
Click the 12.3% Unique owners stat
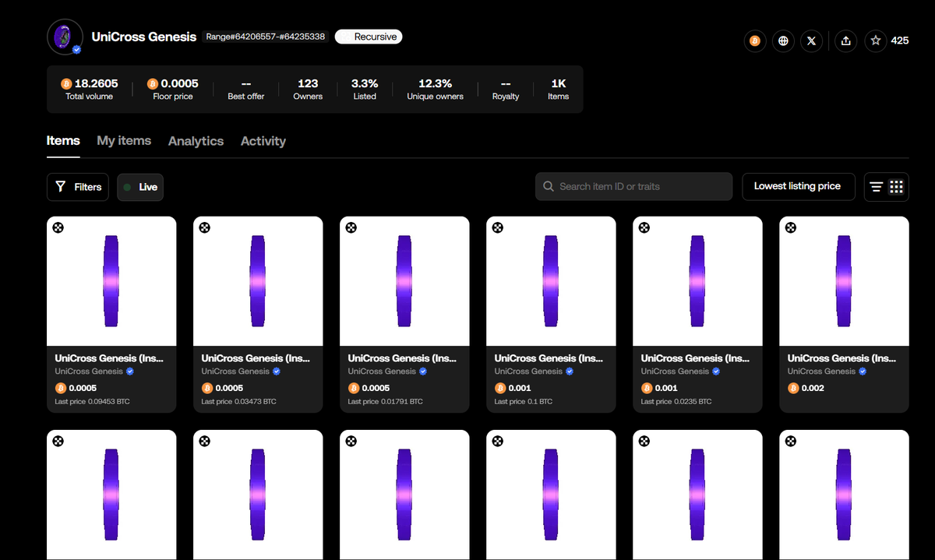[435, 89]
